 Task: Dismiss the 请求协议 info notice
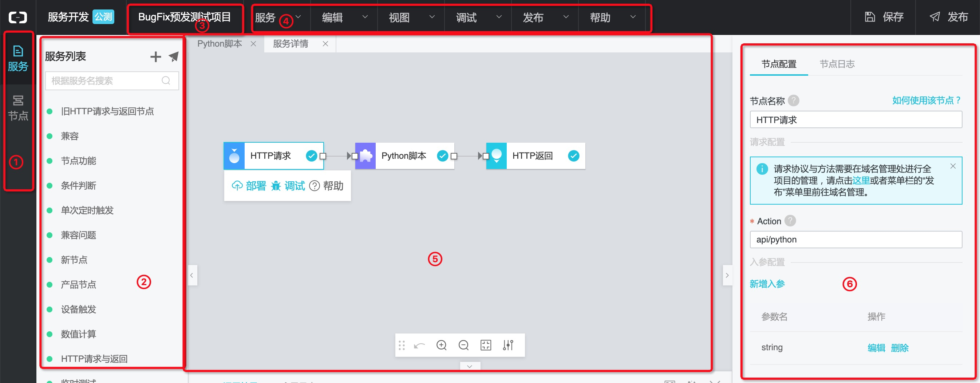click(953, 166)
